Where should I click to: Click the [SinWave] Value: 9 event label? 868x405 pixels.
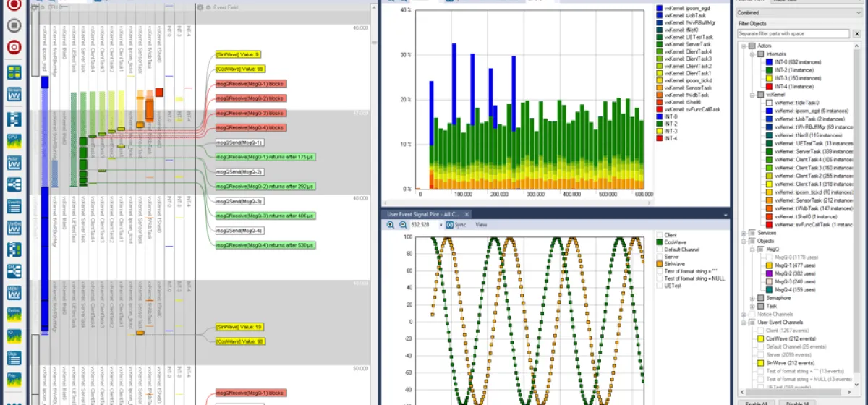238,55
